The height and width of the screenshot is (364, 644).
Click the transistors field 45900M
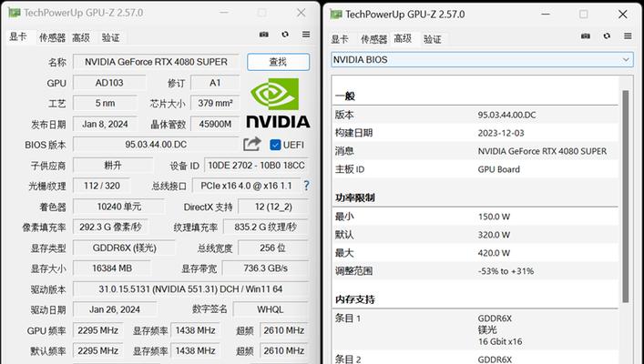pos(215,124)
